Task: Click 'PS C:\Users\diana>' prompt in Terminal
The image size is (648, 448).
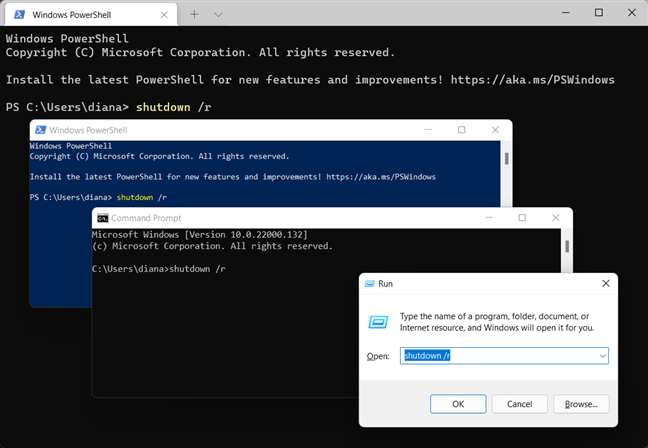Action: coord(67,107)
